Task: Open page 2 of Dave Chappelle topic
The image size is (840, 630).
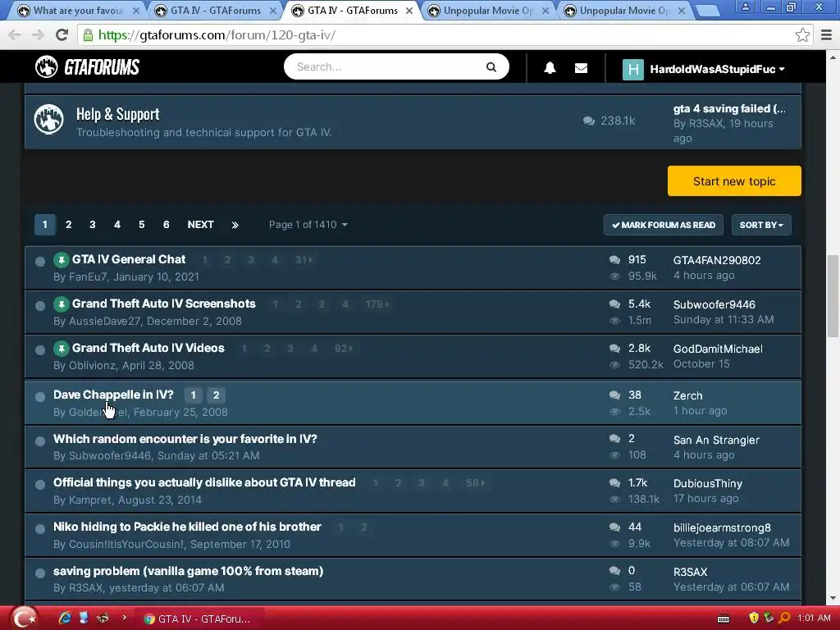Action: [216, 395]
